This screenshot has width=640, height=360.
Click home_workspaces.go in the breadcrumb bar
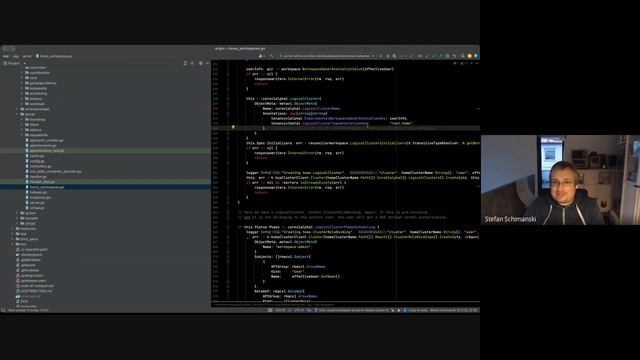[53, 56]
